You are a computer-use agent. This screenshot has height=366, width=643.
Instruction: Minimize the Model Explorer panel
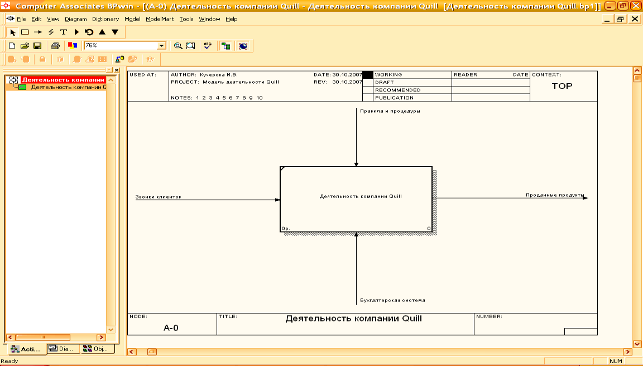coord(109,70)
